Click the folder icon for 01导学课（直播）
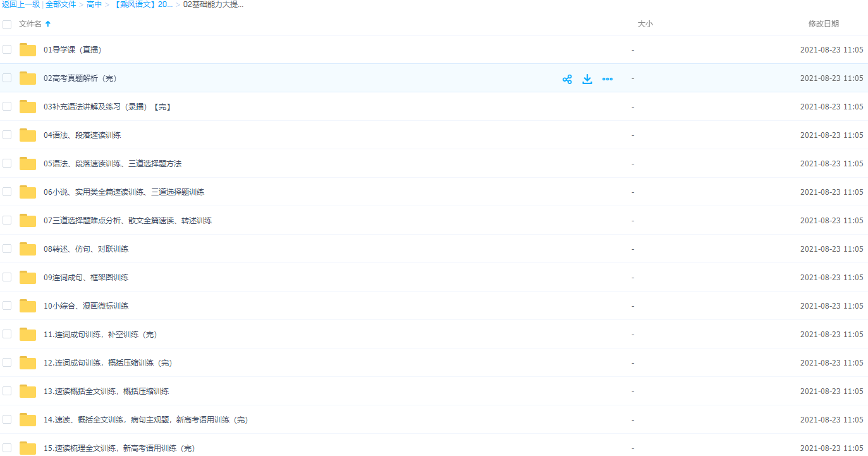This screenshot has width=868, height=456. pyautogui.click(x=28, y=50)
